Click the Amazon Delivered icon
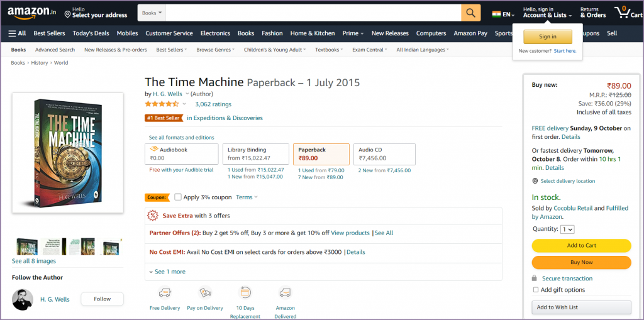 [285, 292]
